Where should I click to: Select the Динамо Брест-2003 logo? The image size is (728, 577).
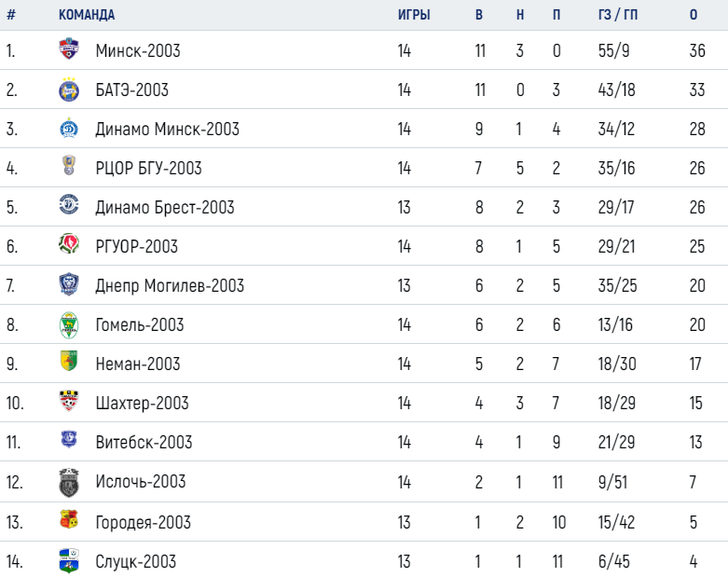[x=69, y=204]
